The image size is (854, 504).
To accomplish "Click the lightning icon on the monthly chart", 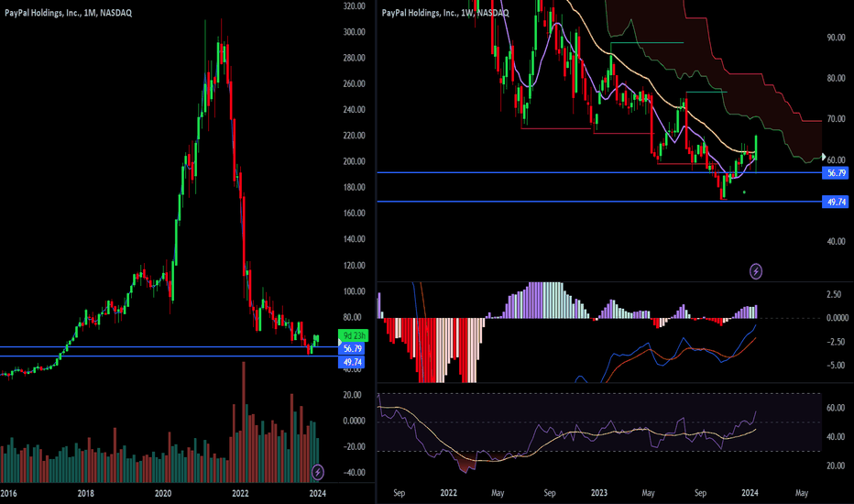I will [x=318, y=472].
